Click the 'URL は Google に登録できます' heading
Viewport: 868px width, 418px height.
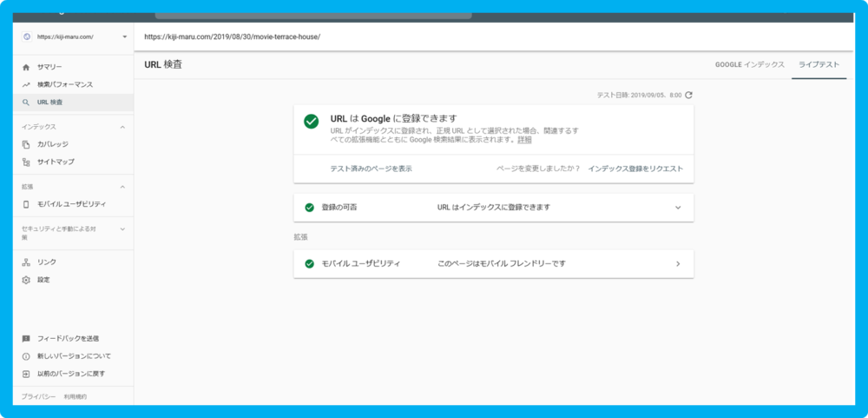[393, 118]
